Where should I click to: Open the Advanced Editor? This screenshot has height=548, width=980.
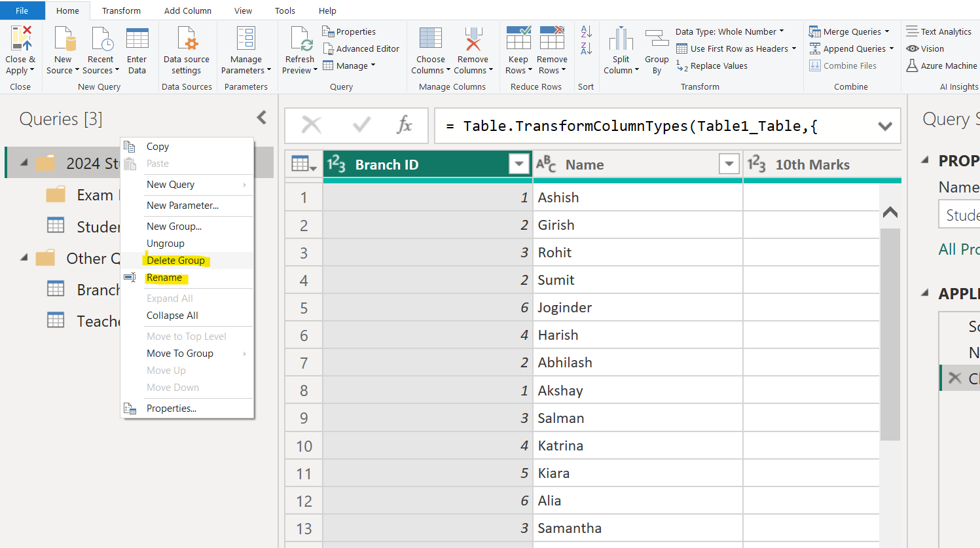click(362, 48)
